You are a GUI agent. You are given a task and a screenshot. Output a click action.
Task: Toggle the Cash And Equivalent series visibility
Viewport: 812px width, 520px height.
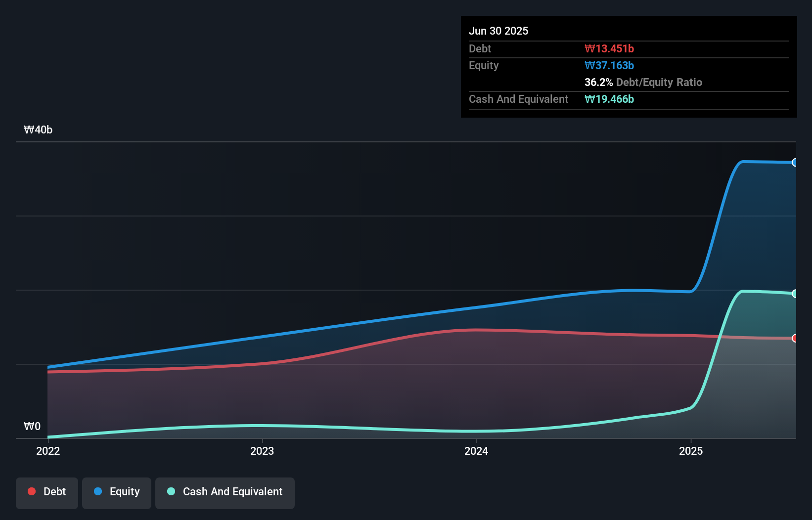tap(225, 493)
